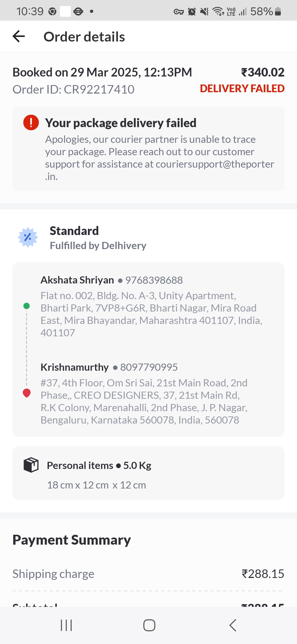Screen dimensions: 297x644
Task: Tap the blue Standard discount badge icon
Action: click(x=28, y=237)
